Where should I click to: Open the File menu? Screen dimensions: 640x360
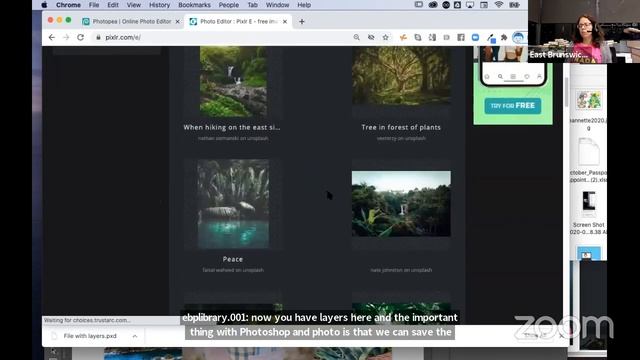(x=94, y=5)
